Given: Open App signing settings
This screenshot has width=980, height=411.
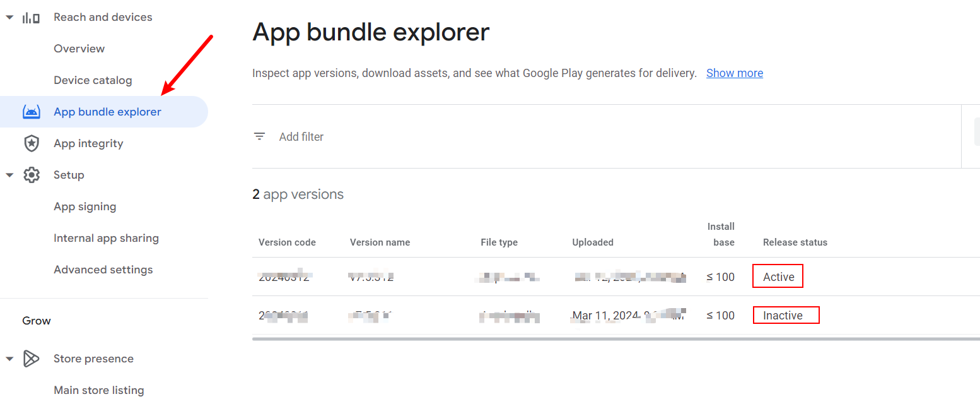Looking at the screenshot, I should tap(85, 206).
